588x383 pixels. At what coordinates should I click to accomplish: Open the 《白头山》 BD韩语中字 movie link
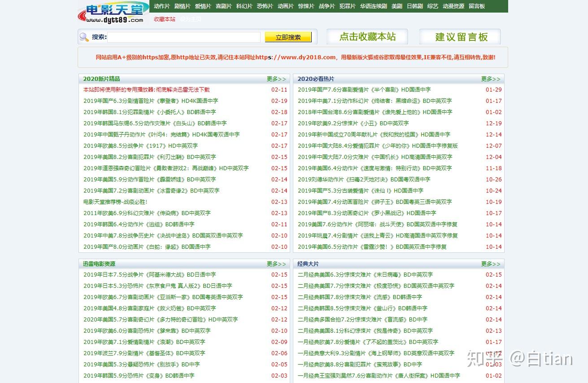(155, 123)
